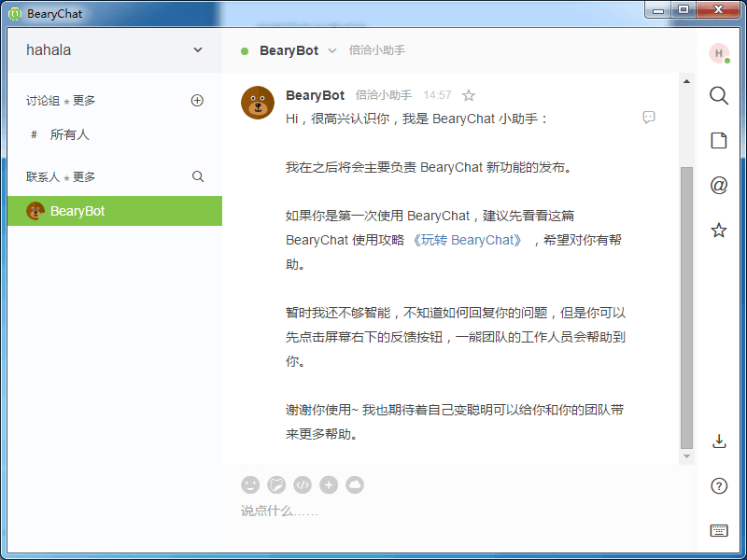Open the files panel icon
The height and width of the screenshot is (560, 747).
tap(719, 141)
